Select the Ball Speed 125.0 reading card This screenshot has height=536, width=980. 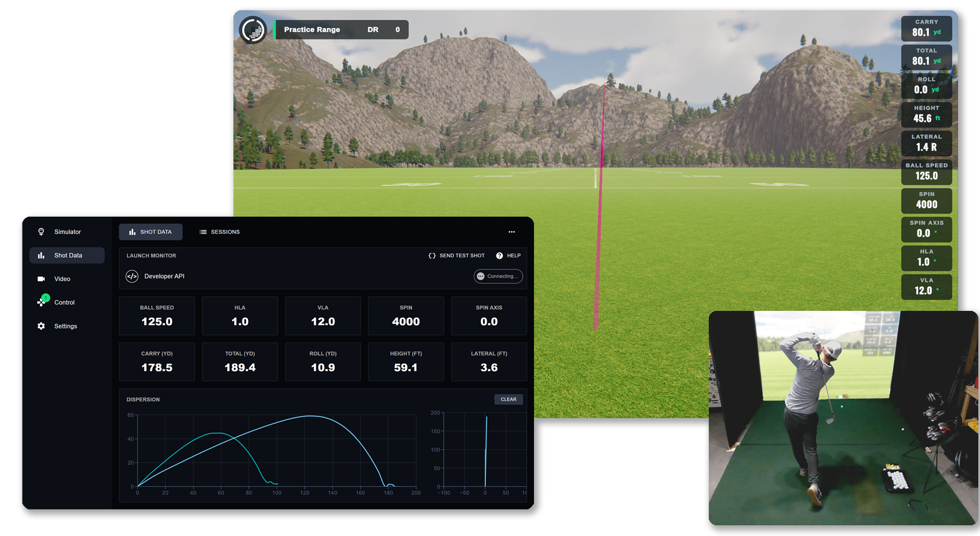[x=157, y=316]
